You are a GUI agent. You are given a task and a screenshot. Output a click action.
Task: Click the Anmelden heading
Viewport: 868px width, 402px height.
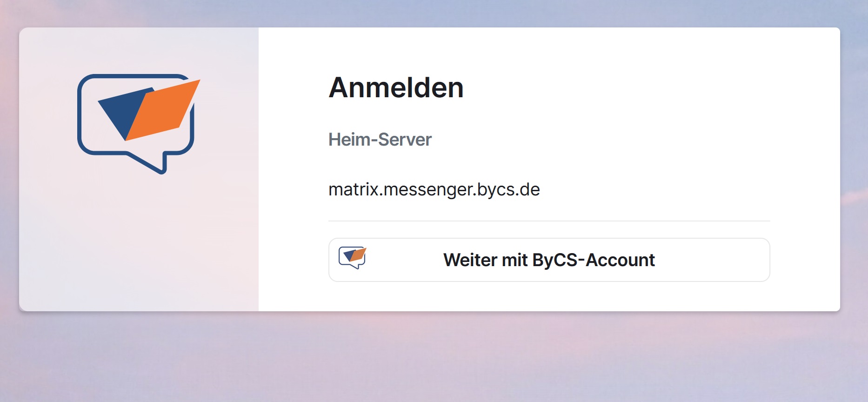click(x=396, y=87)
